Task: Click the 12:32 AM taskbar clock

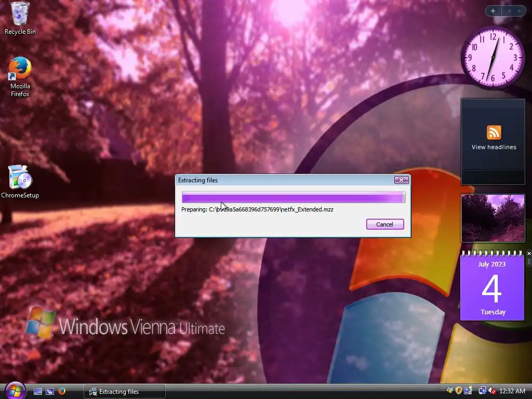Action: (x=512, y=391)
